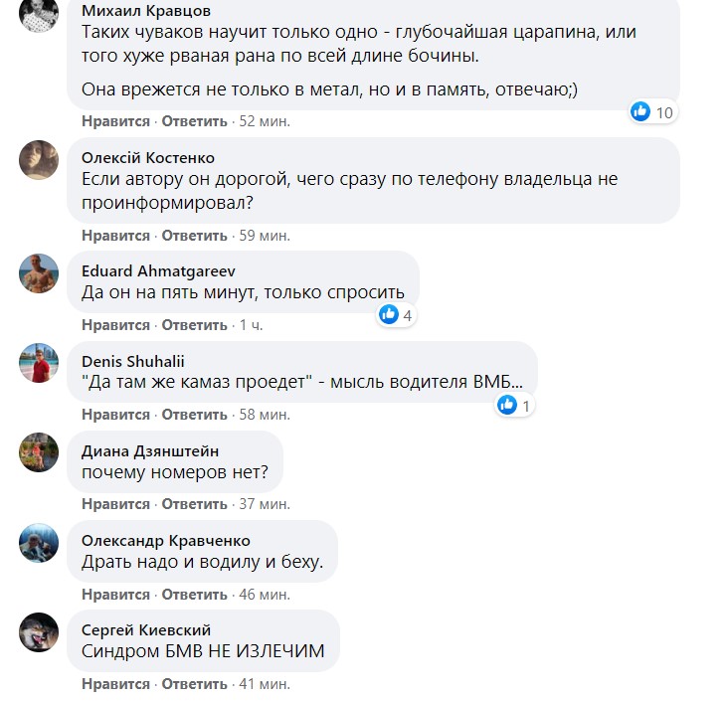Click Михаил Кравцов's profile avatar
The width and height of the screenshot is (728, 701).
pyautogui.click(x=40, y=15)
